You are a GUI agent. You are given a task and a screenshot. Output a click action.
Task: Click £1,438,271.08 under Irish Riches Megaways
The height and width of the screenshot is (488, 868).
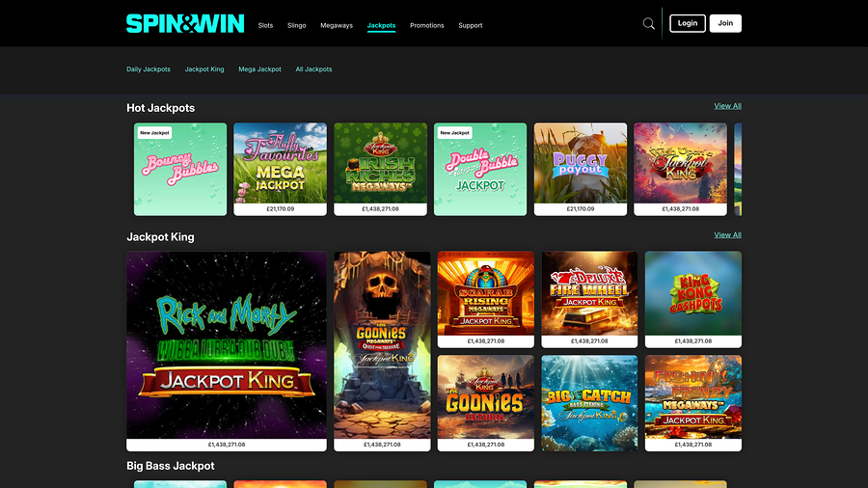click(x=380, y=209)
